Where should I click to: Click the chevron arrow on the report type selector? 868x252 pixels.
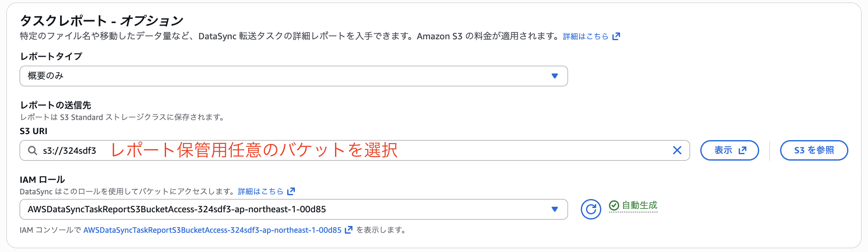pos(555,76)
